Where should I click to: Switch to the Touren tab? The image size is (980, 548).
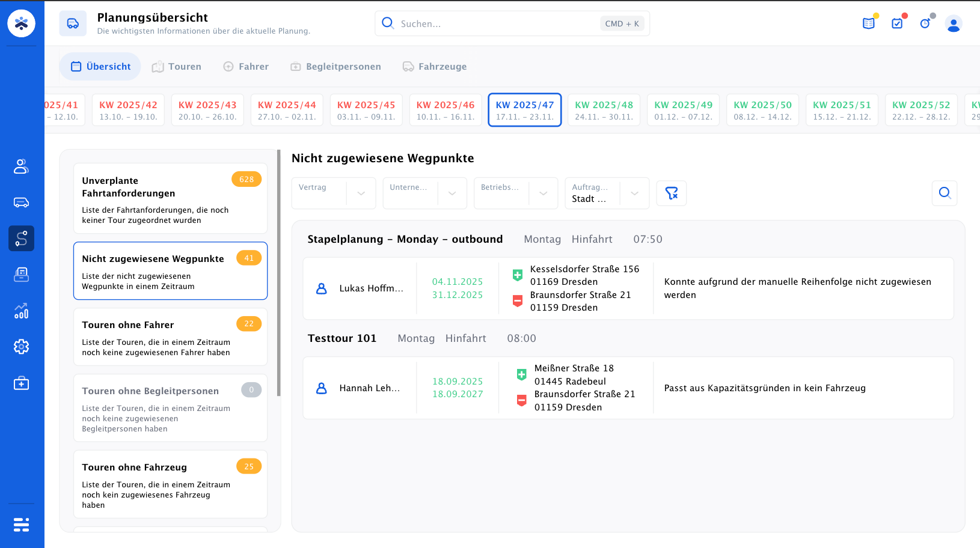tap(177, 67)
